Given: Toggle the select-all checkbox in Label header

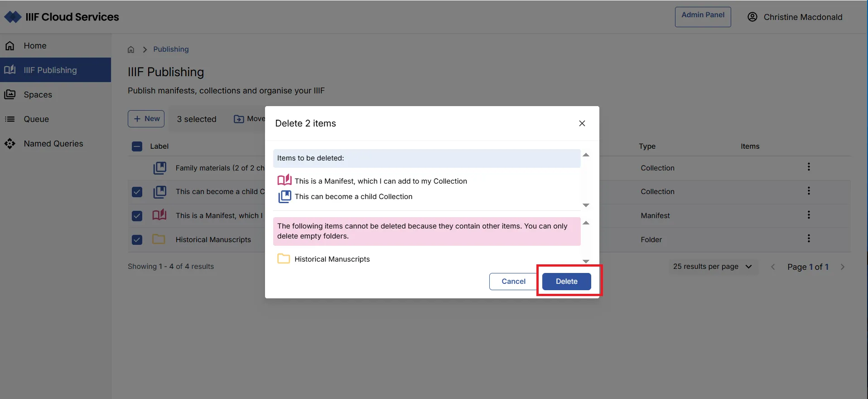Looking at the screenshot, I should (137, 146).
